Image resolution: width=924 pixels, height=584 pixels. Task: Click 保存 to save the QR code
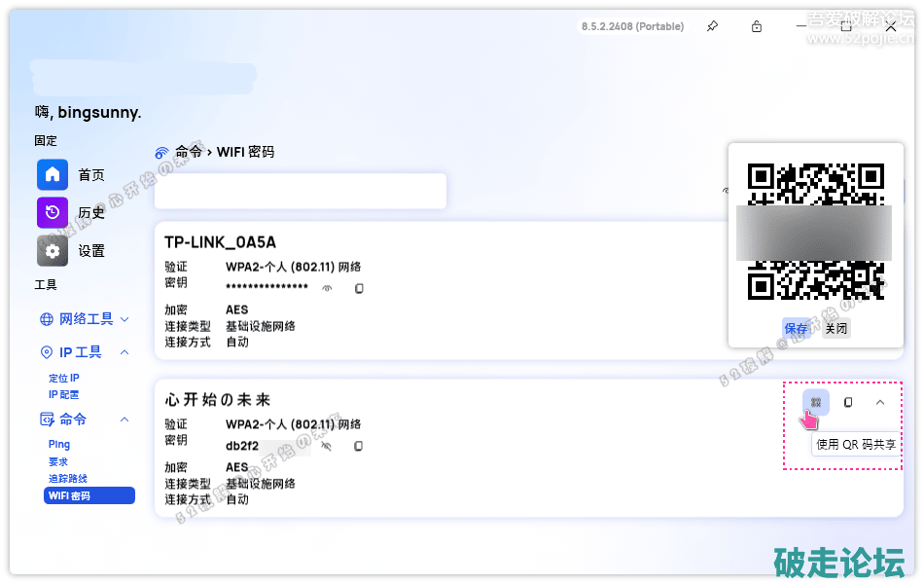click(796, 329)
